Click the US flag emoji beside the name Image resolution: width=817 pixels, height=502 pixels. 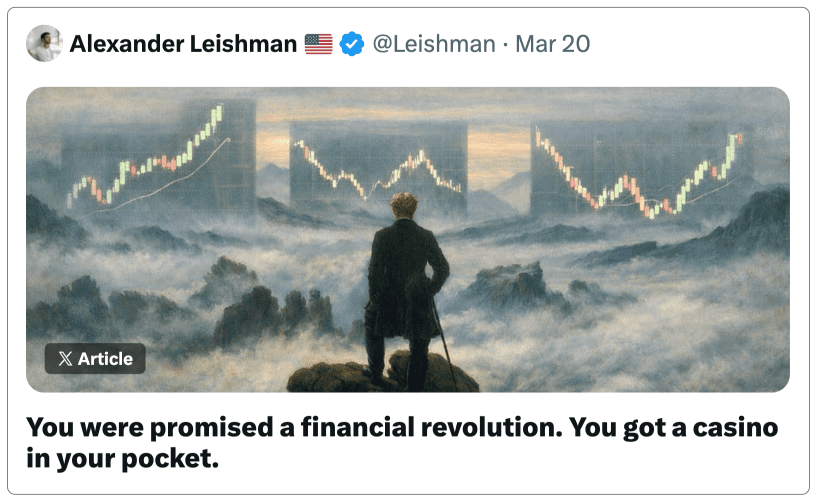point(318,44)
